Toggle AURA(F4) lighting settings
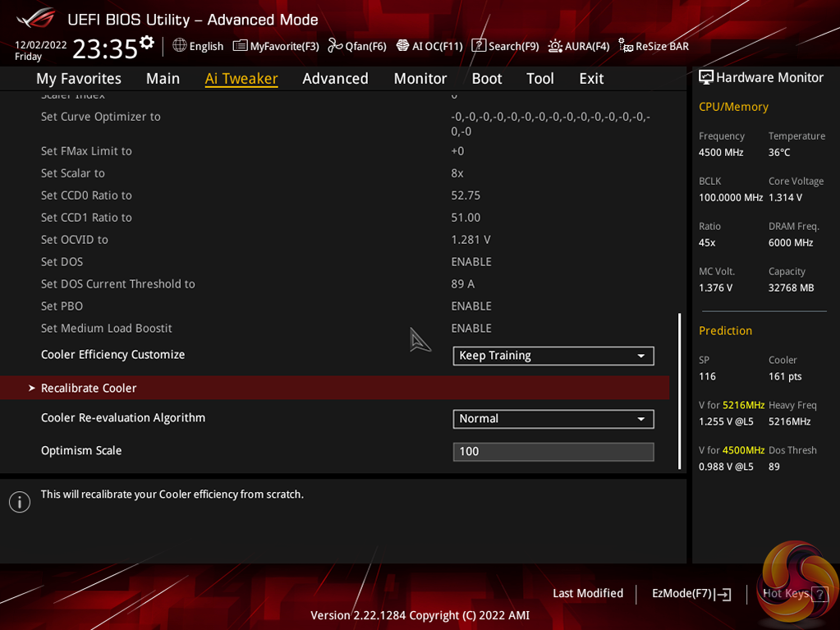Image resolution: width=840 pixels, height=630 pixels. pyautogui.click(x=579, y=46)
